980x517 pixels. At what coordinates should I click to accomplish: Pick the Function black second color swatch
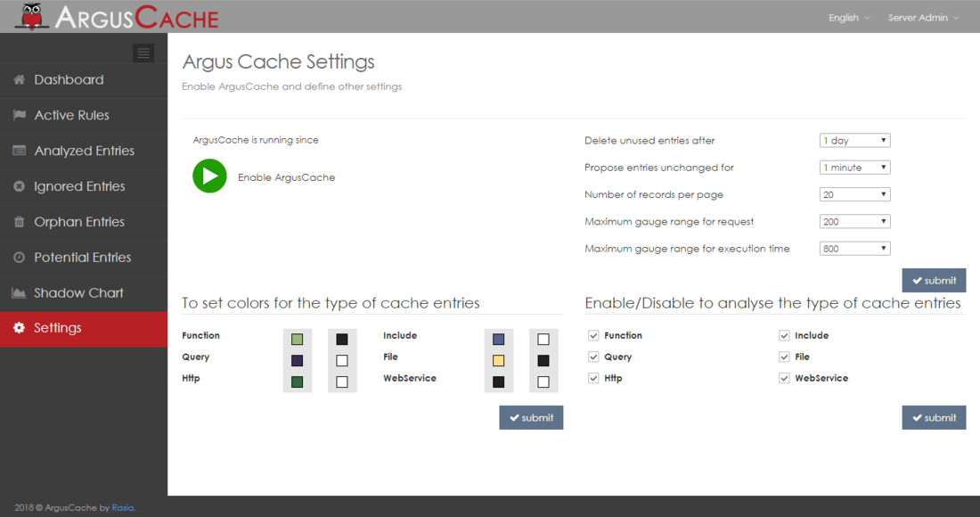tap(342, 339)
